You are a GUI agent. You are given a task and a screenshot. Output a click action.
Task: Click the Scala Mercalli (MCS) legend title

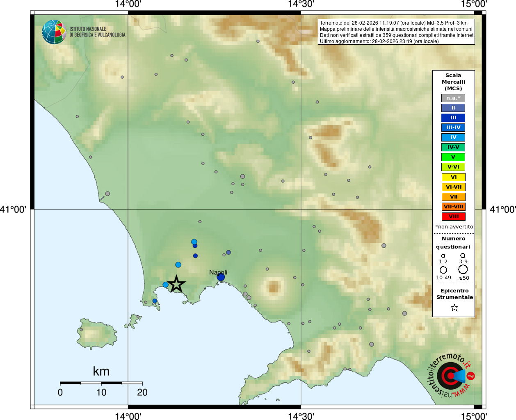[453, 82]
